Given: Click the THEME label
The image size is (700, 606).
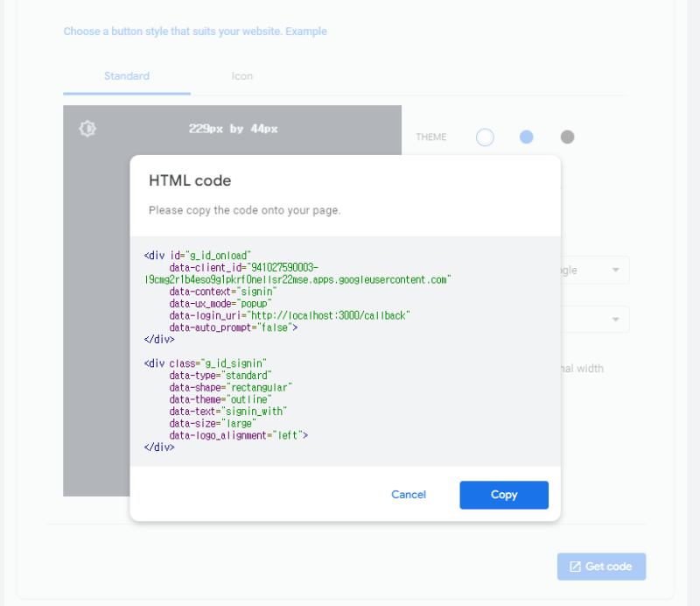Looking at the screenshot, I should point(431,137).
